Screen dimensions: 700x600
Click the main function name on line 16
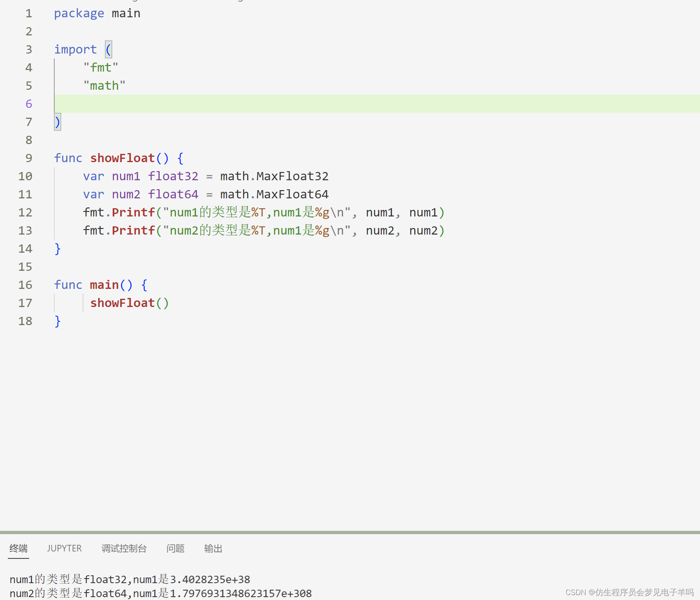tap(104, 285)
